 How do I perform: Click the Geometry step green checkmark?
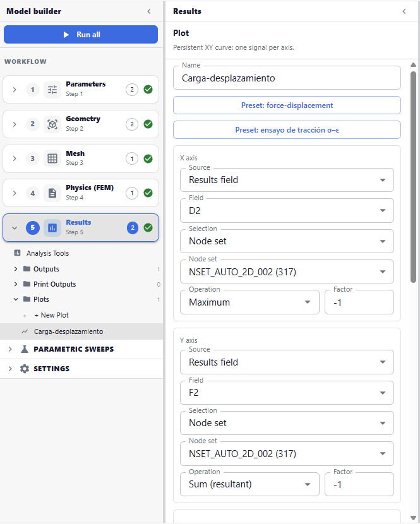(148, 124)
